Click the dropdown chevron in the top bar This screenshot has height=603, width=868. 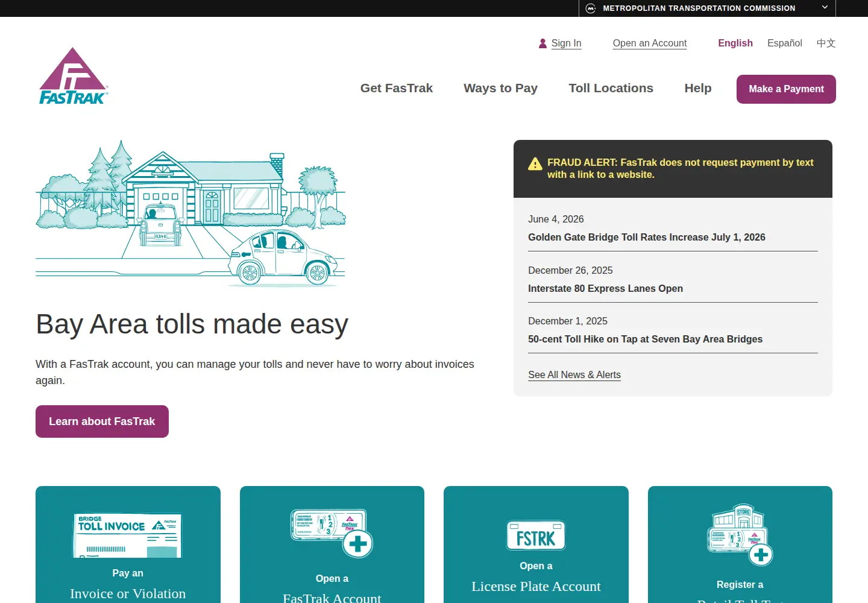pos(825,7)
